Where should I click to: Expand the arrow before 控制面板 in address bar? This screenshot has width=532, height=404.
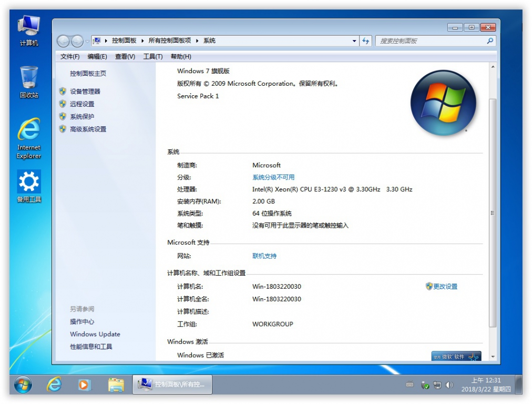[106, 41]
